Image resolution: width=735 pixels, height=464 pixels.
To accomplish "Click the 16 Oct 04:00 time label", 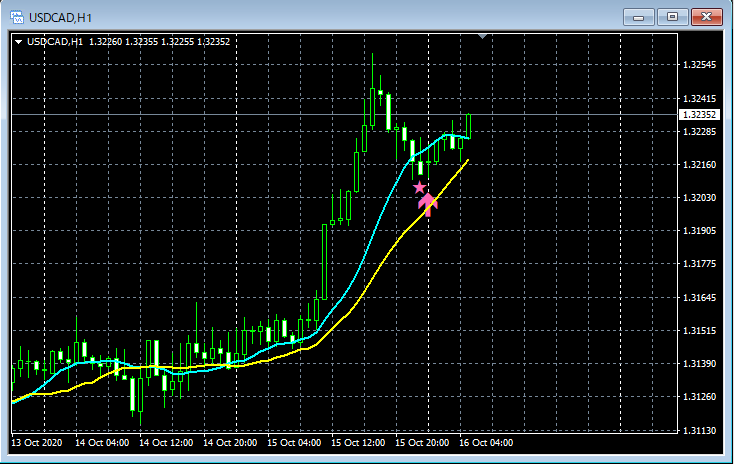I will [x=486, y=443].
